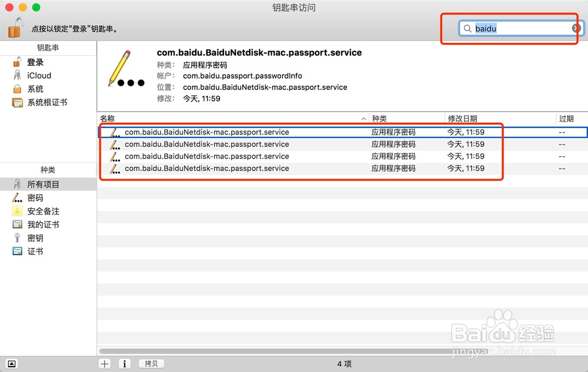This screenshot has width=588, height=372.
Task: Select the second com.baidu.BaiduNetdisk-mac.passport.service row
Action: (x=342, y=144)
